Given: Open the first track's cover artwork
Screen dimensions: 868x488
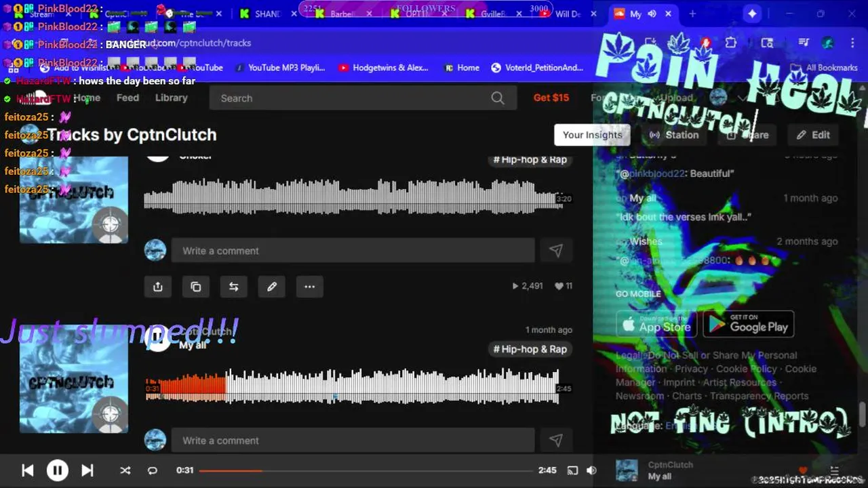Looking at the screenshot, I should tap(74, 199).
